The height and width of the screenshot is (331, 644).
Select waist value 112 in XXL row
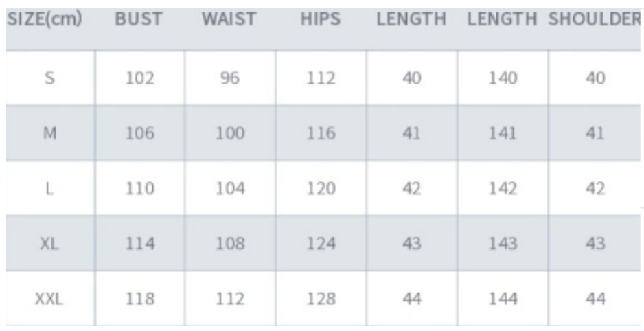pos(231,299)
